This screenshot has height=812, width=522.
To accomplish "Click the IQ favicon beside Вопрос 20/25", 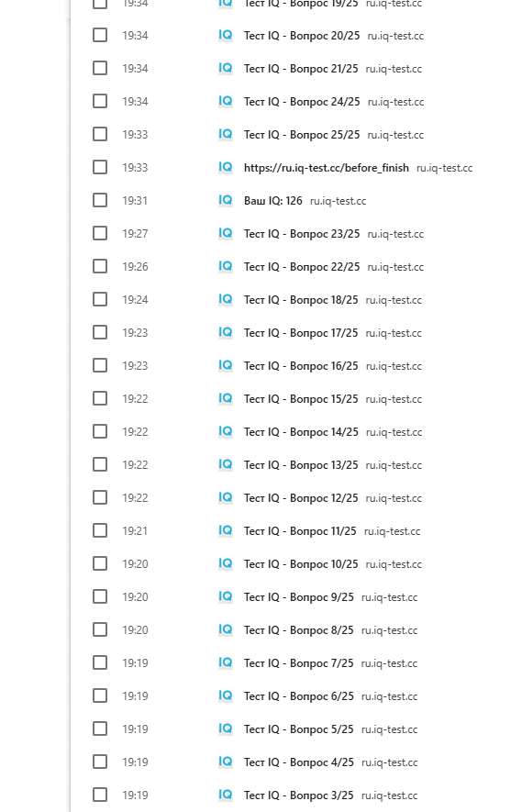I will 226,35.
